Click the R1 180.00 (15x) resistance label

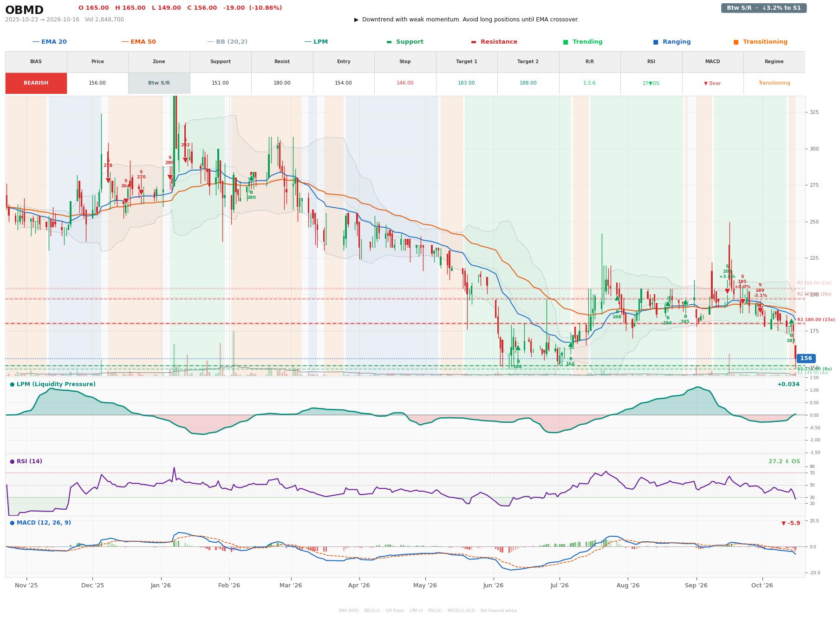[816, 320]
